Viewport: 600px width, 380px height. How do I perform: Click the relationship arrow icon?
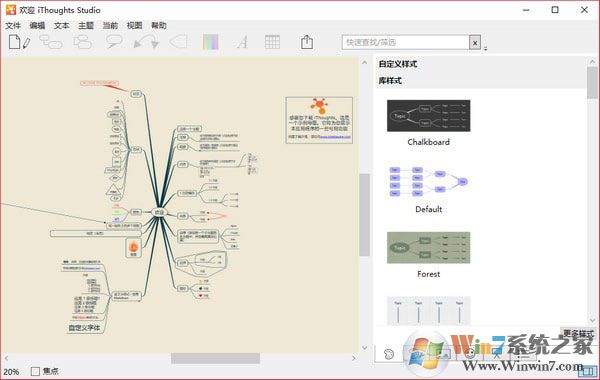point(146,42)
